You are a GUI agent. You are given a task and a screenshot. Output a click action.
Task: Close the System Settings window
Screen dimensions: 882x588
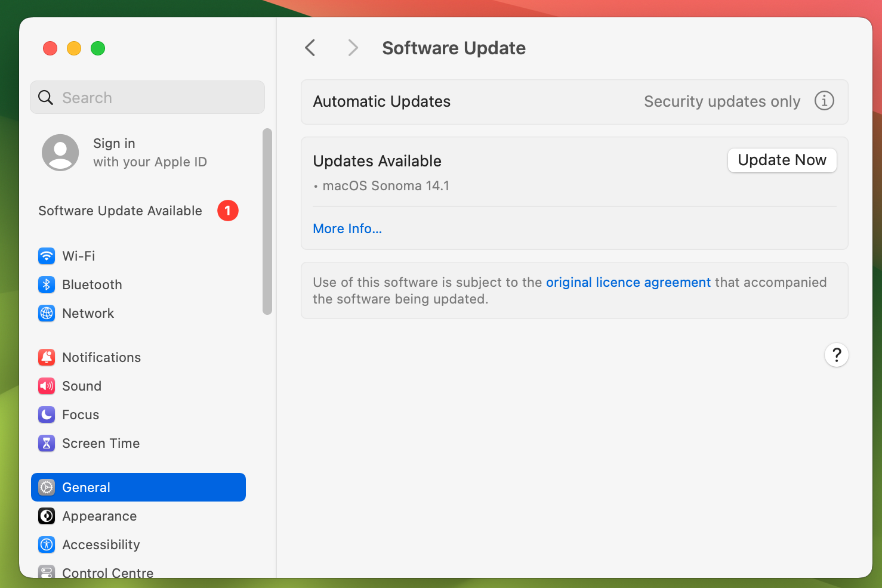click(x=50, y=48)
